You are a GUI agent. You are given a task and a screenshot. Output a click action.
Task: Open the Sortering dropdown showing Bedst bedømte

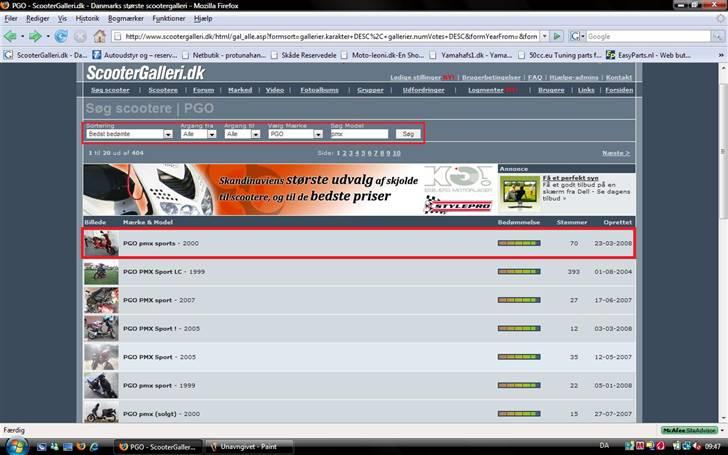pos(129,134)
